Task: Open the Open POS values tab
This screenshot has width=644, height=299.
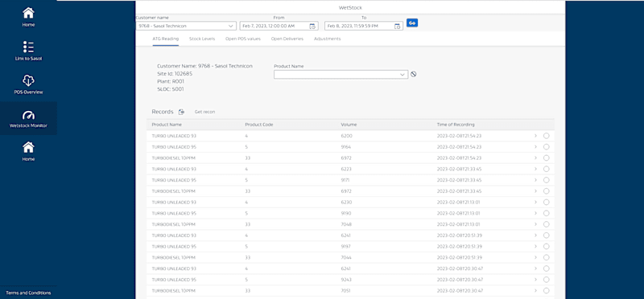Action: click(x=243, y=39)
